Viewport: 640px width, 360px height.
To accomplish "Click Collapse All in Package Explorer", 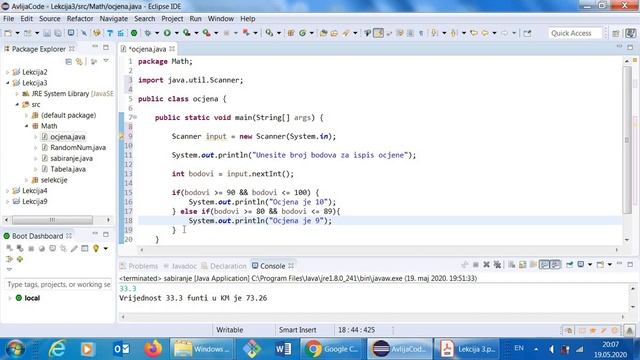I will tap(69, 61).
